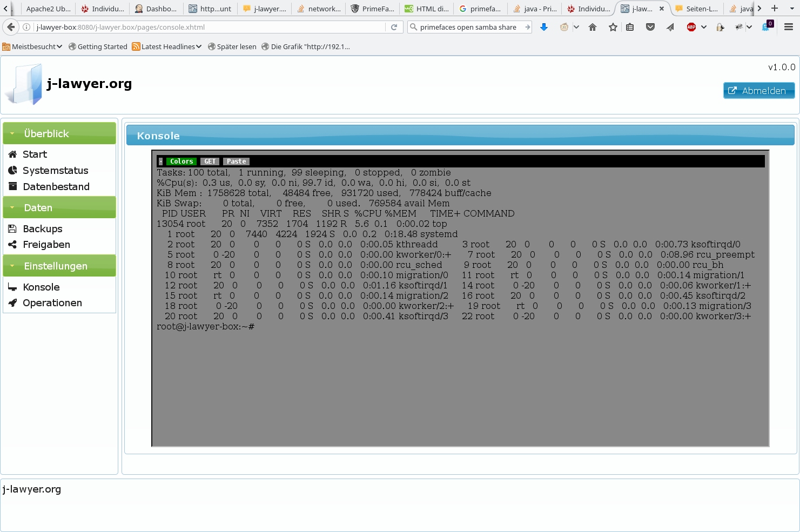Open the Die Grafik bookmark
Image resolution: width=800 pixels, height=532 pixels.
click(x=306, y=47)
